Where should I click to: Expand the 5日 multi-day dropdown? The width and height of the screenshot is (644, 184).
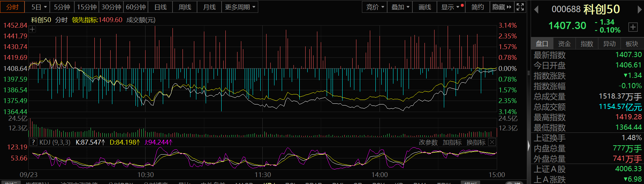click(39, 7)
